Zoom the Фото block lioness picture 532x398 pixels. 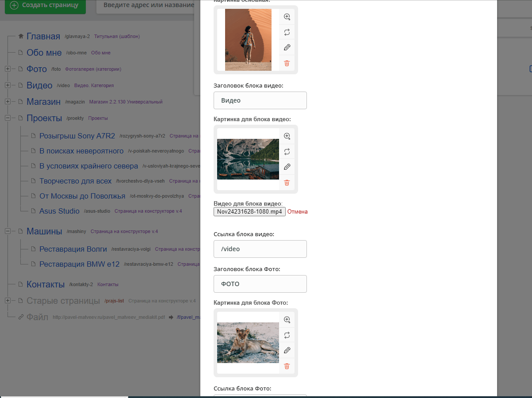point(287,320)
